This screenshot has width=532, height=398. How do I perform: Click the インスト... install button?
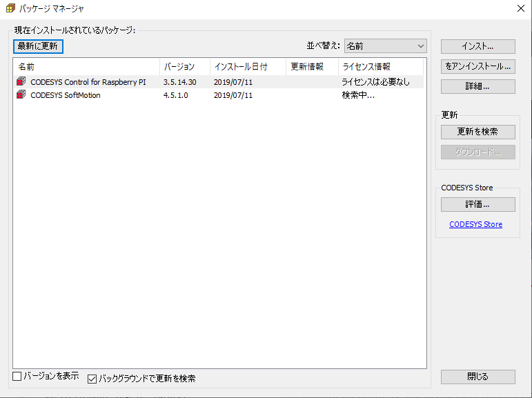point(477,46)
